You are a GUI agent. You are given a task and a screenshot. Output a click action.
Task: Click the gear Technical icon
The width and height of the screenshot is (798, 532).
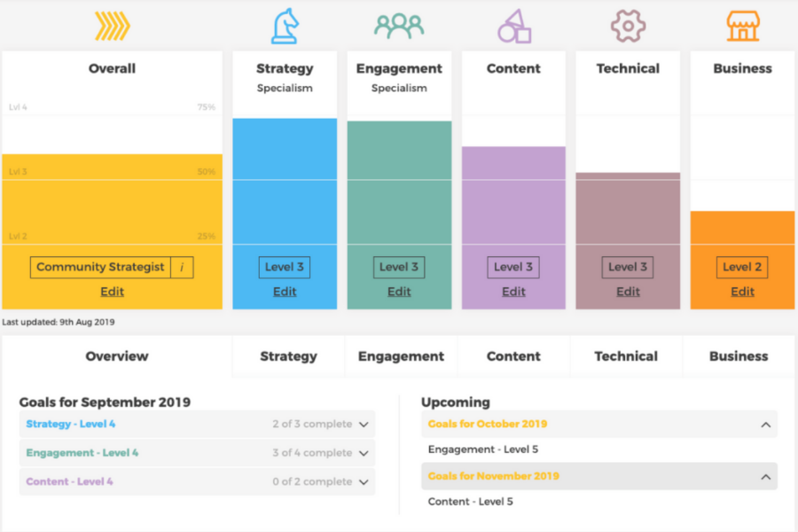pos(628,27)
